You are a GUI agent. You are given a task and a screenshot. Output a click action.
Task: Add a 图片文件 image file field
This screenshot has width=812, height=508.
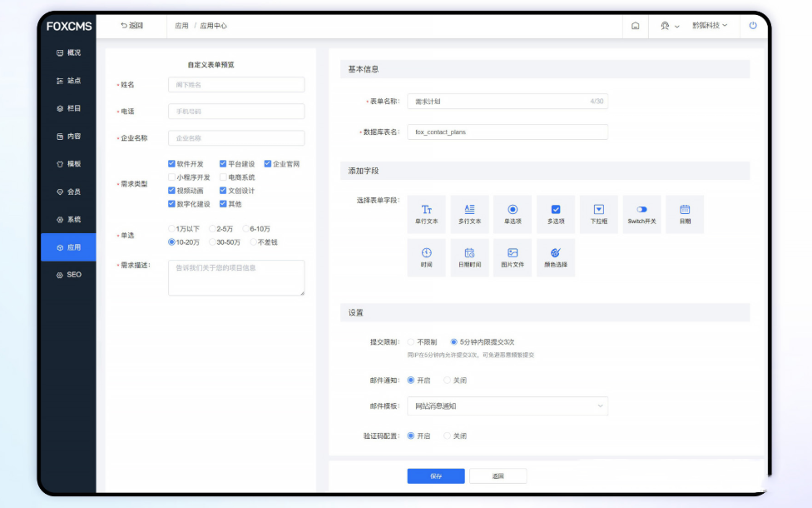[513, 257]
